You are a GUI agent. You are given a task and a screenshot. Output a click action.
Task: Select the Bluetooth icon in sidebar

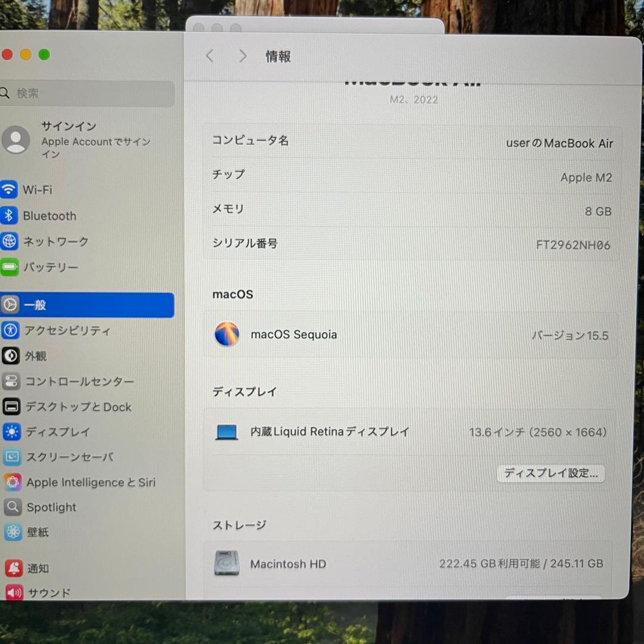click(10, 215)
